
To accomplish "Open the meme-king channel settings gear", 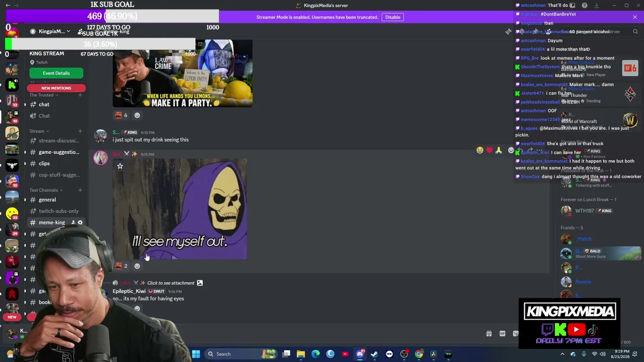I will click(80, 222).
